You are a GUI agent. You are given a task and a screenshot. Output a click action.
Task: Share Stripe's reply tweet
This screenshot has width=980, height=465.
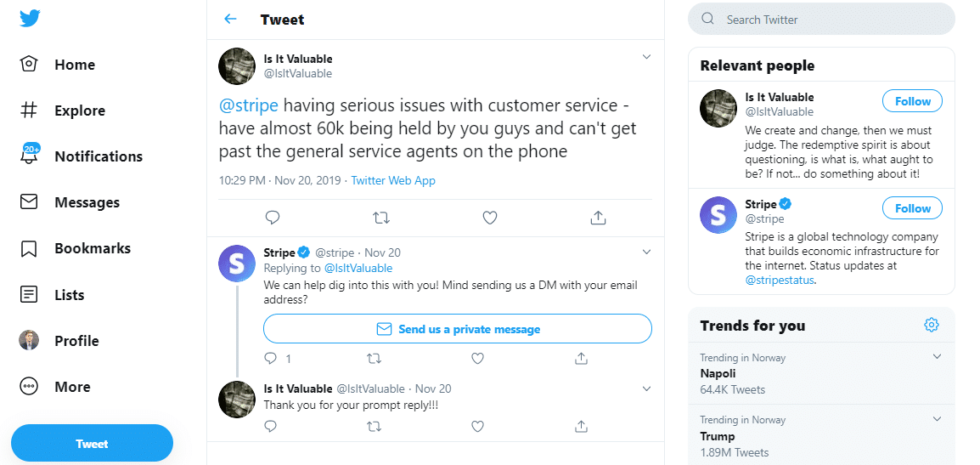click(582, 359)
